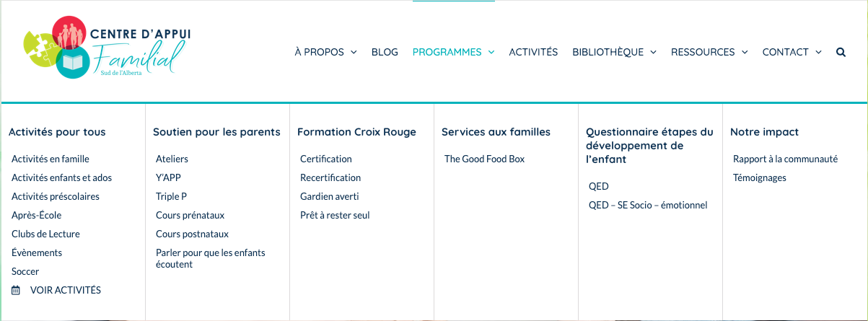Open the Triple P program link
Viewport: 868px width, 321px height.
click(x=171, y=196)
